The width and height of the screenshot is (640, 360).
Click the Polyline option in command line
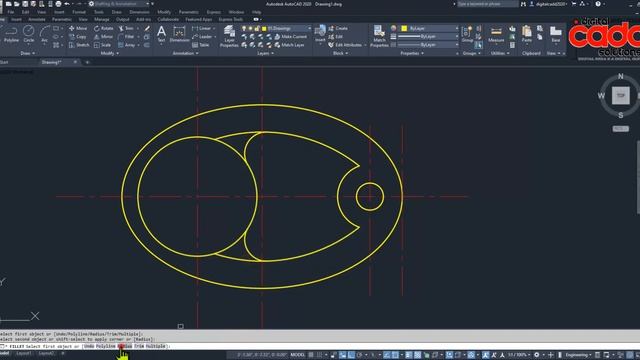105,346
